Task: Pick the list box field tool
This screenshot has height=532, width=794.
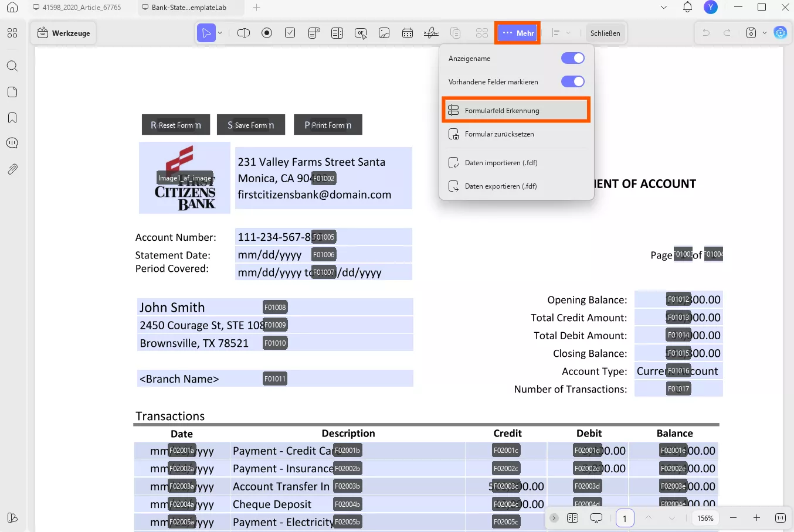Action: 337,33
